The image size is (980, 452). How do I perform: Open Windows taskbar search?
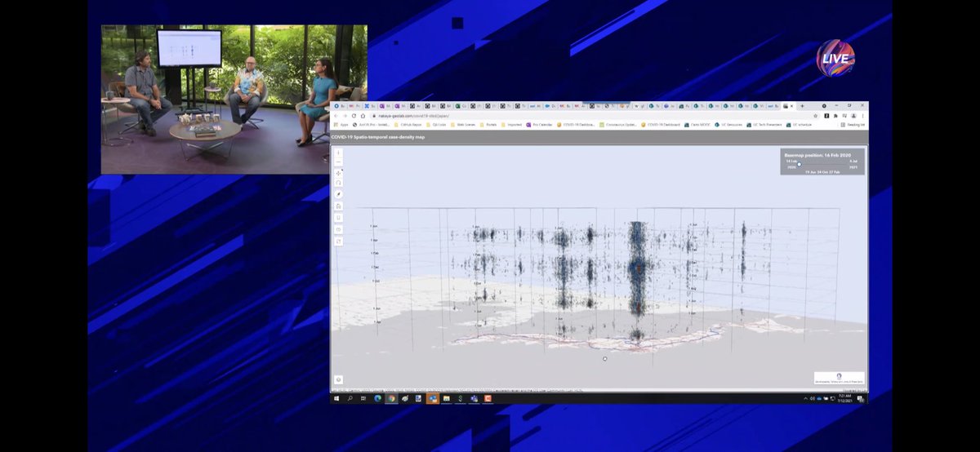350,399
